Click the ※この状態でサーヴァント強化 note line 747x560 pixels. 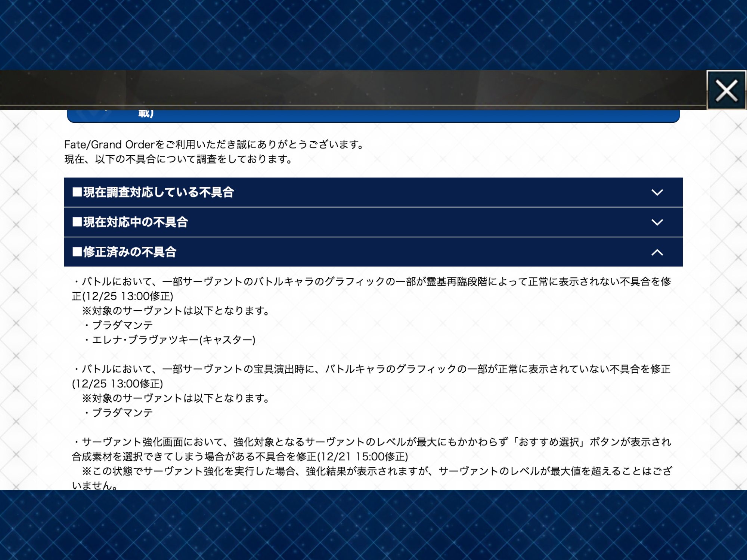coord(373,471)
